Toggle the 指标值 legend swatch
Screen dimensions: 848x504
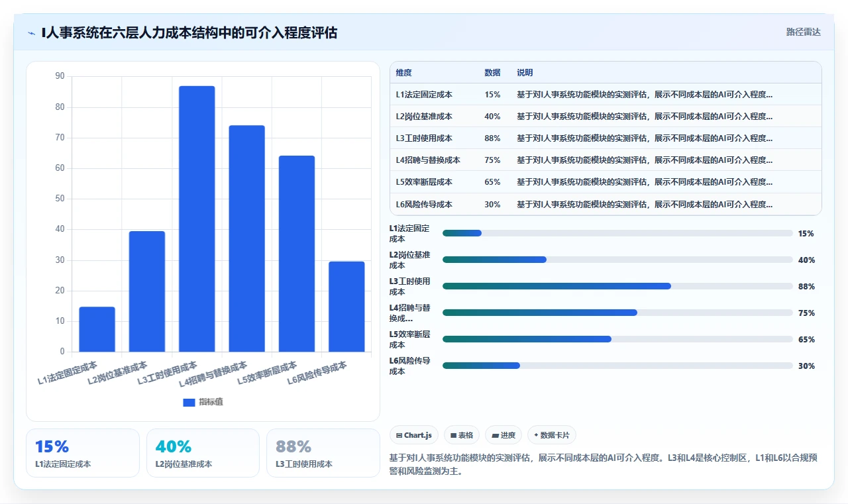pos(189,402)
